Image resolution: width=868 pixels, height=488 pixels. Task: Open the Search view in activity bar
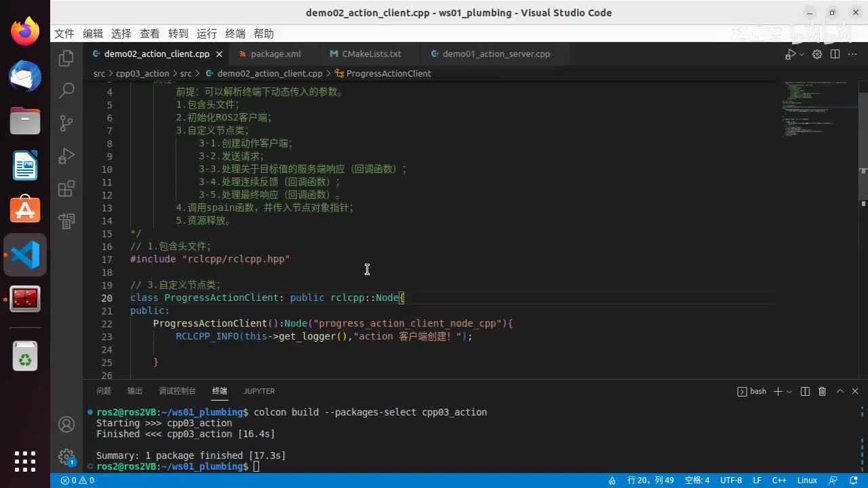[66, 90]
